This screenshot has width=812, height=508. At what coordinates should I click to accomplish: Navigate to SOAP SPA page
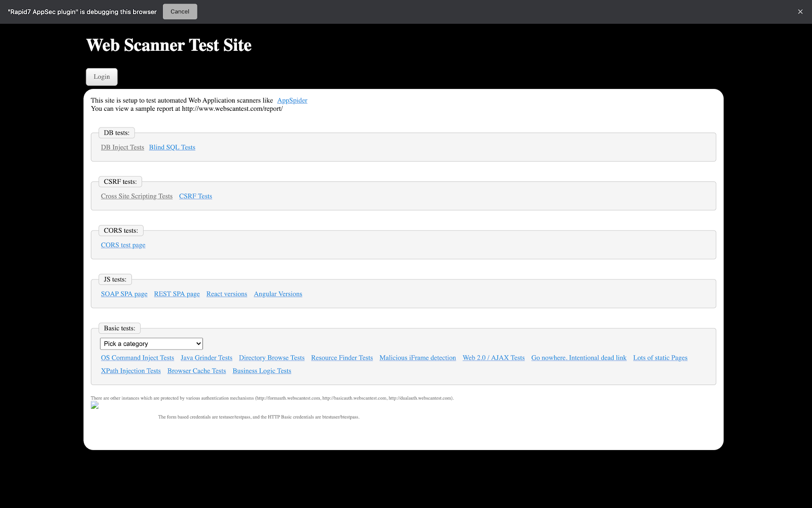pos(124,294)
